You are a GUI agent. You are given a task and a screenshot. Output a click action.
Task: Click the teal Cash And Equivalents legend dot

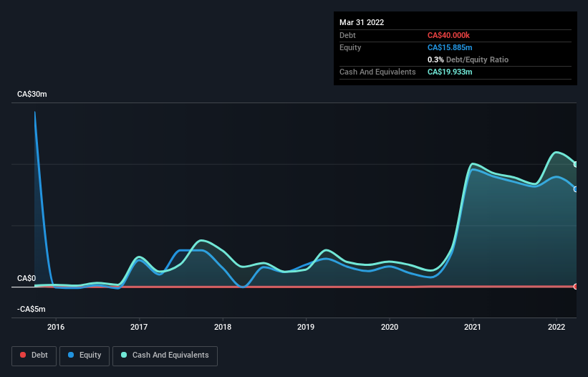pyautogui.click(x=124, y=355)
